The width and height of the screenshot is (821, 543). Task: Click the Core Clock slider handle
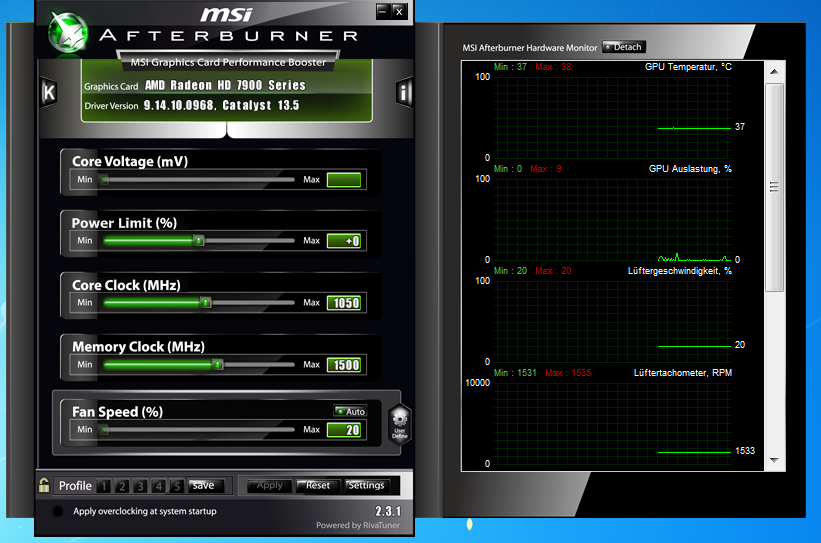click(206, 303)
